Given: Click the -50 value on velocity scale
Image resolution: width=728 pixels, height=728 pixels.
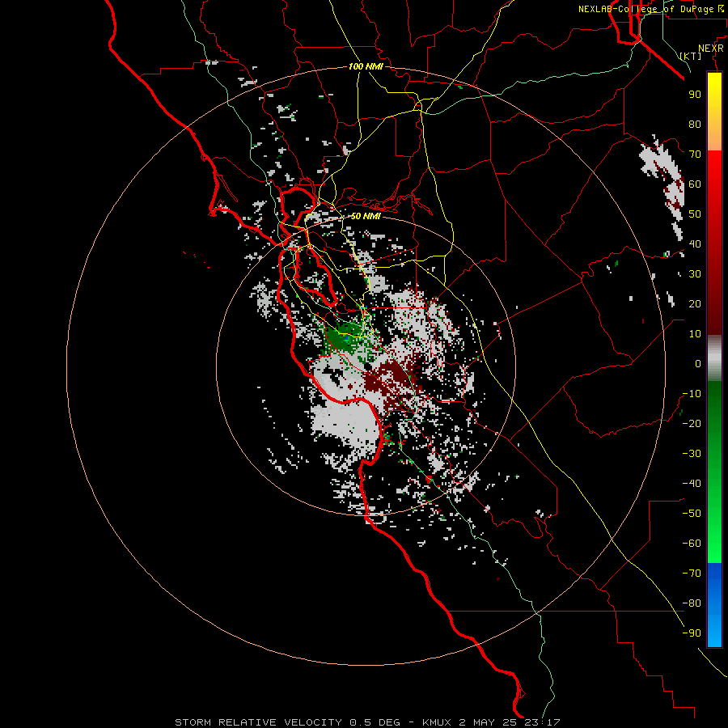Looking at the screenshot, I should click(692, 514).
